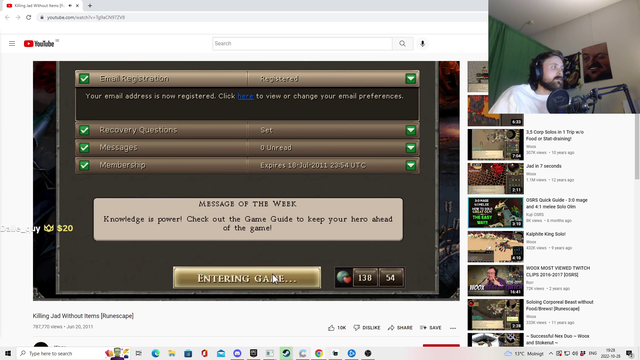The image size is (640, 360).
Task: Open Steam from taskbar
Action: (x=286, y=353)
